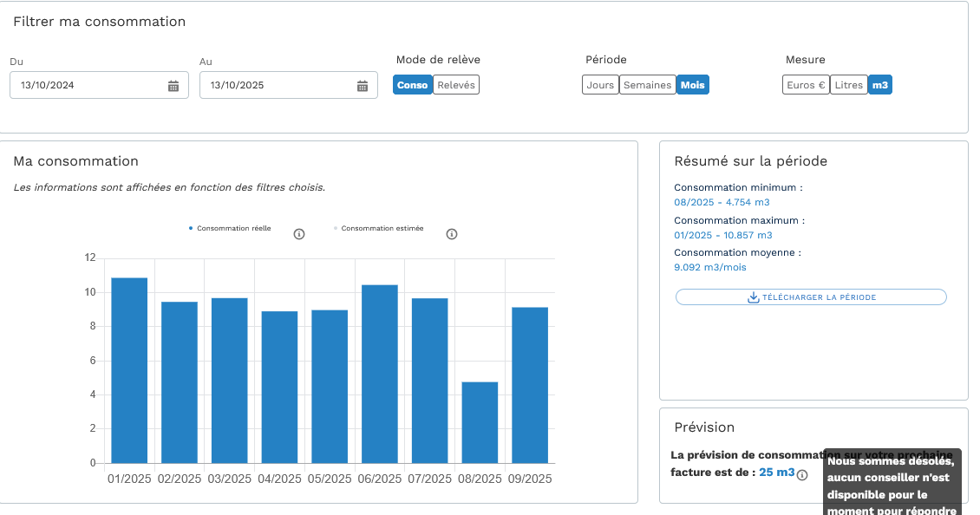Click Filtrer ma consommation heading
The image size is (980, 515).
tap(100, 22)
